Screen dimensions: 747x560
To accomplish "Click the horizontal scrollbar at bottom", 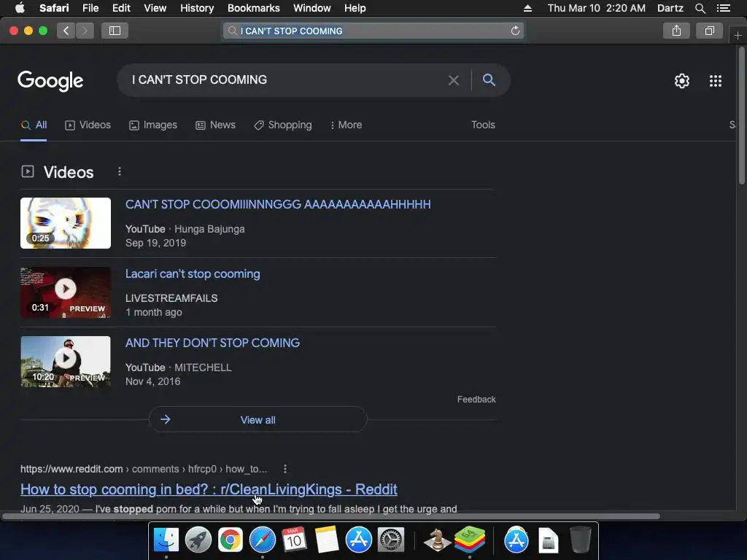I will 331,516.
